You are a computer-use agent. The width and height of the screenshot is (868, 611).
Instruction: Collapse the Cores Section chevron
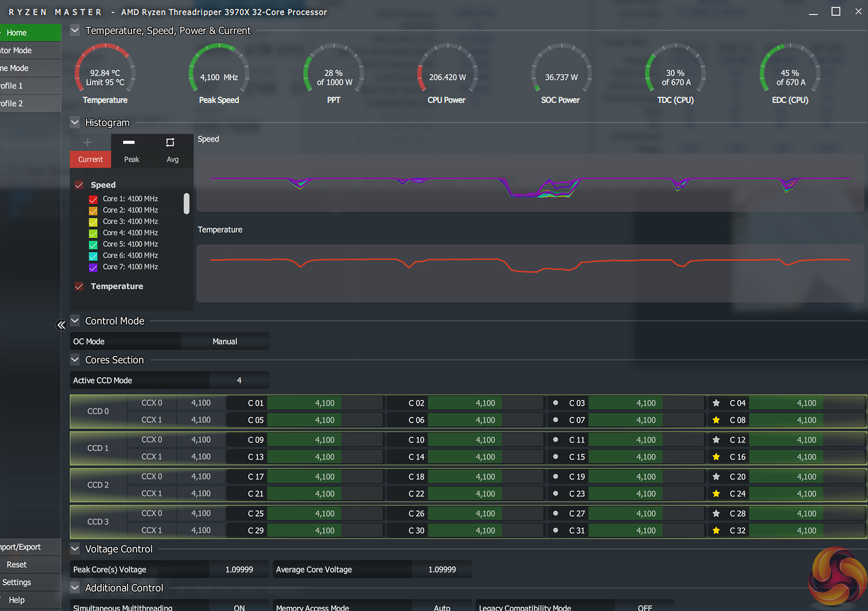pos(75,360)
